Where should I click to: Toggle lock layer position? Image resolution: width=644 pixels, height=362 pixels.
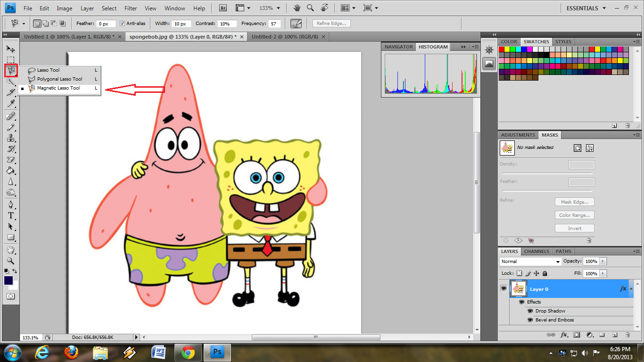(x=536, y=273)
